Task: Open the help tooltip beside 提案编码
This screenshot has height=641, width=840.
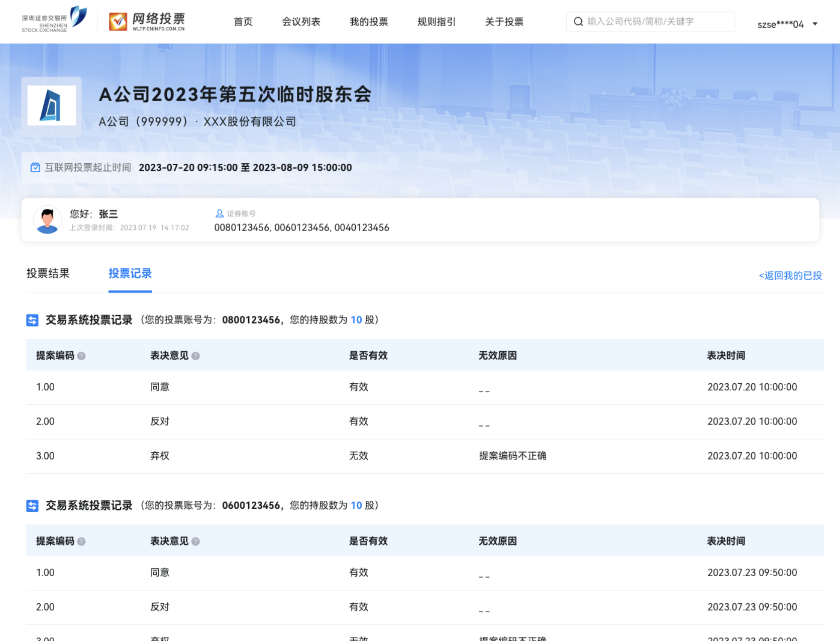Action: [x=82, y=356]
